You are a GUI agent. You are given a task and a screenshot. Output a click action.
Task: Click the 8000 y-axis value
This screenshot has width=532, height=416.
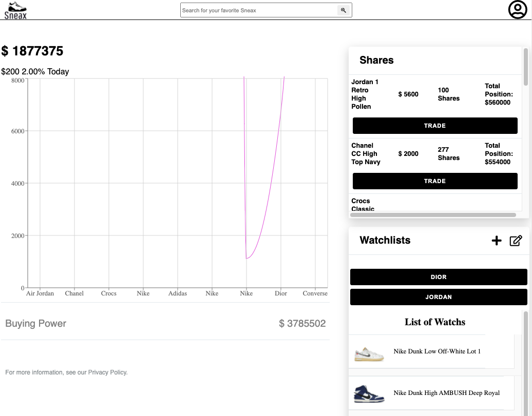pyautogui.click(x=17, y=81)
